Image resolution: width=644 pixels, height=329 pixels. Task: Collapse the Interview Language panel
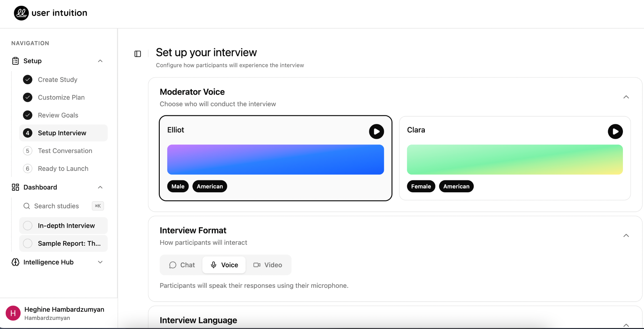click(x=626, y=325)
